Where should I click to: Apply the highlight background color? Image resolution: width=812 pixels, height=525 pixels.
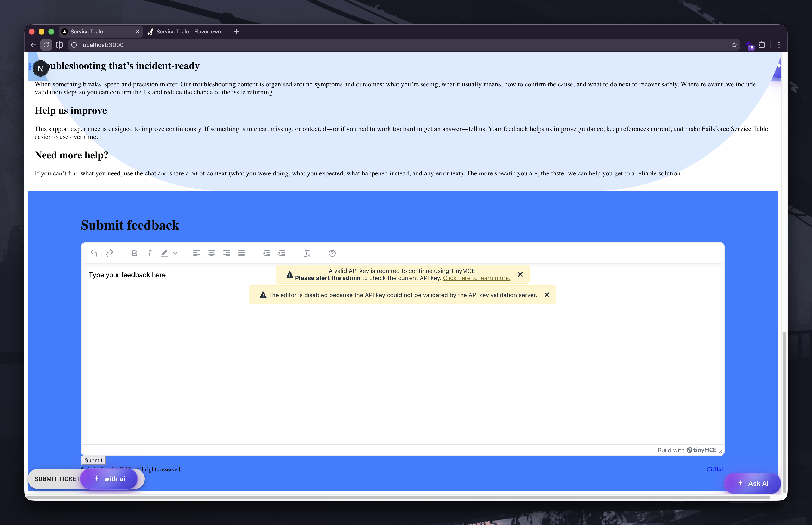(164, 253)
